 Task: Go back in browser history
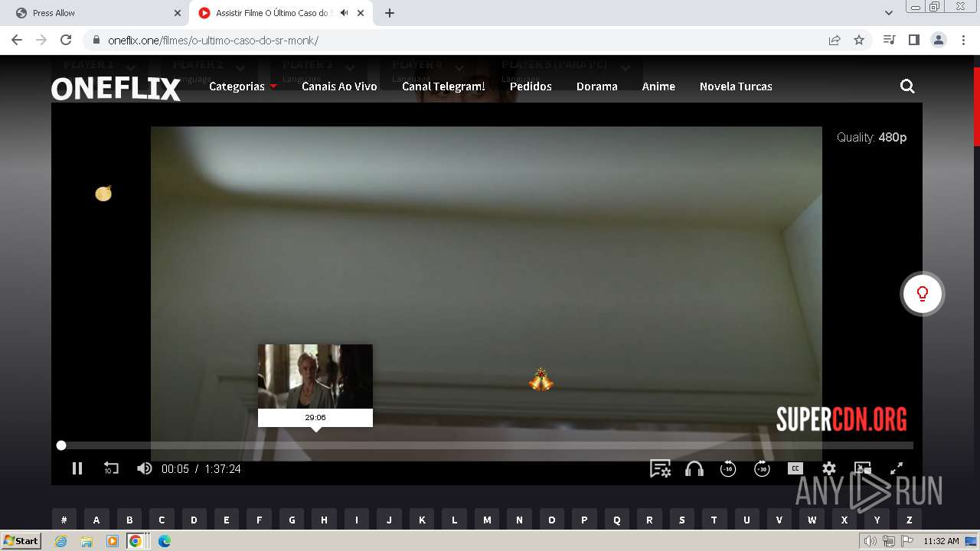pos(17,41)
